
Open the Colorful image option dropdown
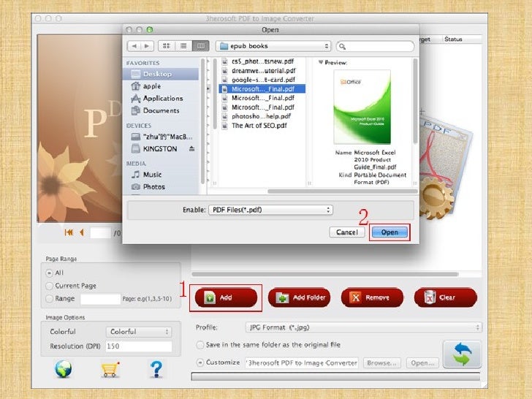click(x=138, y=332)
